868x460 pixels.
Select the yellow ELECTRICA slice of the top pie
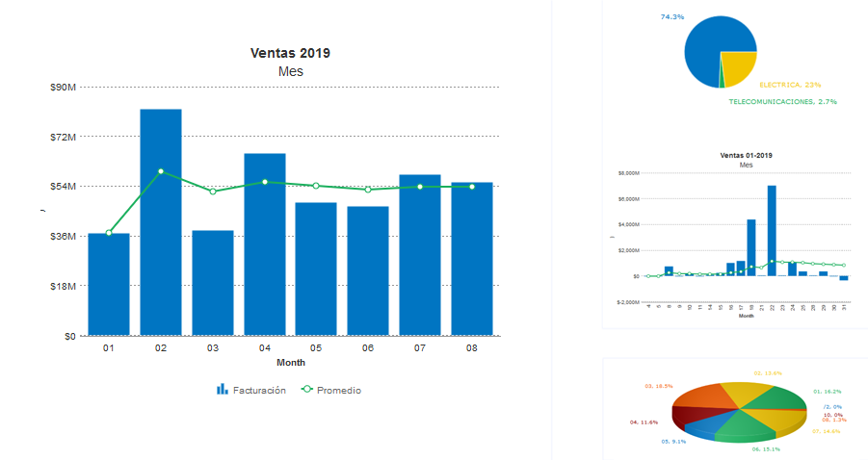[x=739, y=66]
